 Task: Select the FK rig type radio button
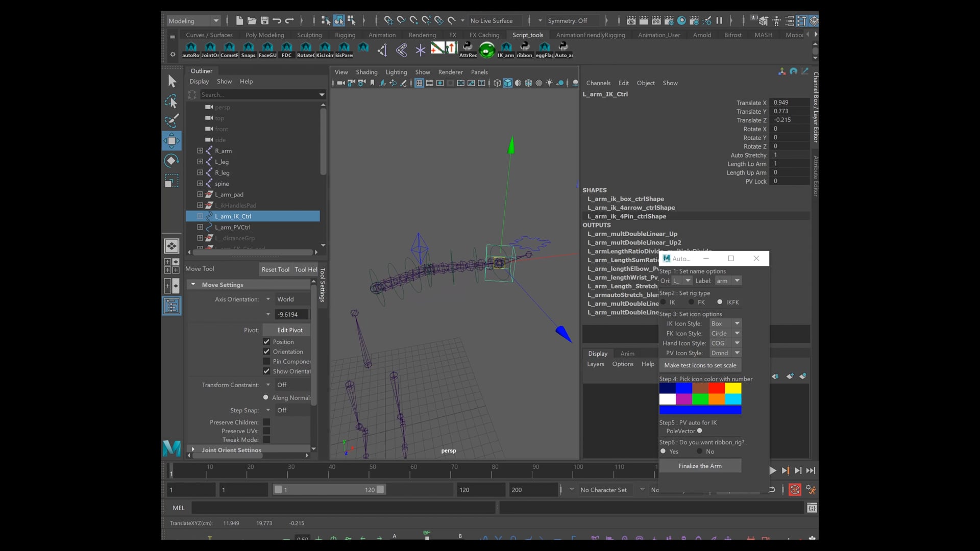(691, 302)
